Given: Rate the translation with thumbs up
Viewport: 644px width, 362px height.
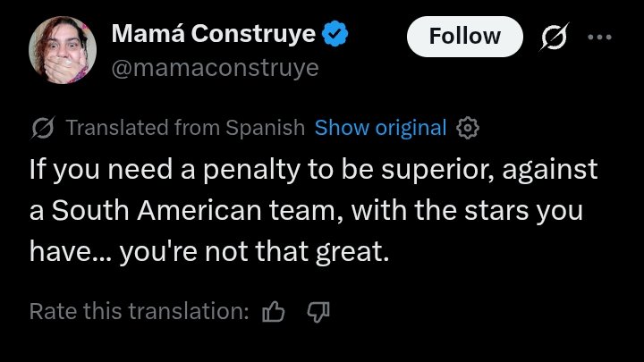Looking at the screenshot, I should click(274, 312).
